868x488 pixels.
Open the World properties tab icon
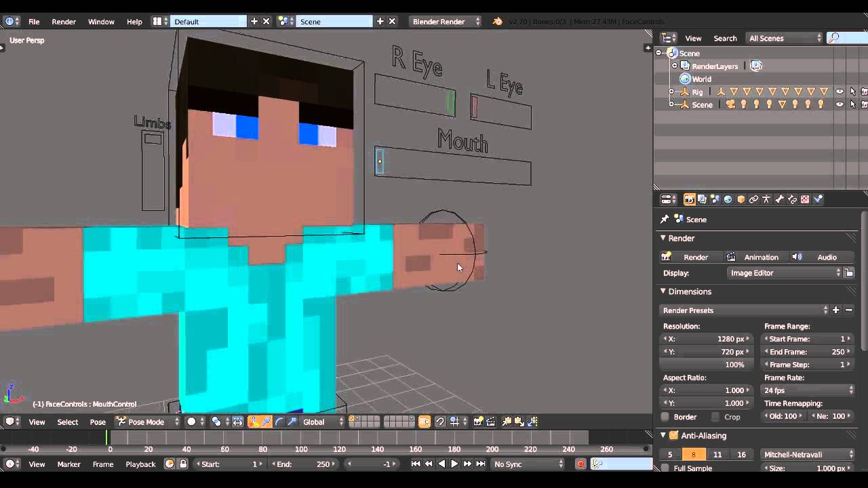(728, 199)
